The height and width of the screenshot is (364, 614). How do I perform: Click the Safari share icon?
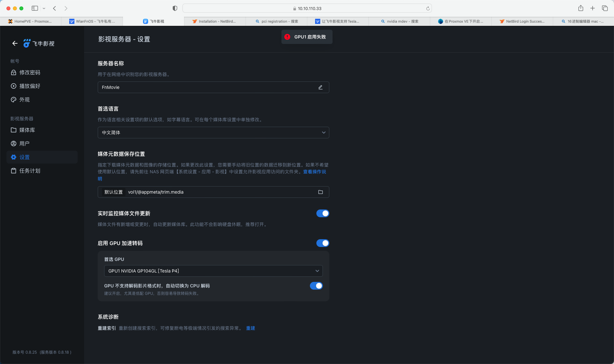point(581,8)
